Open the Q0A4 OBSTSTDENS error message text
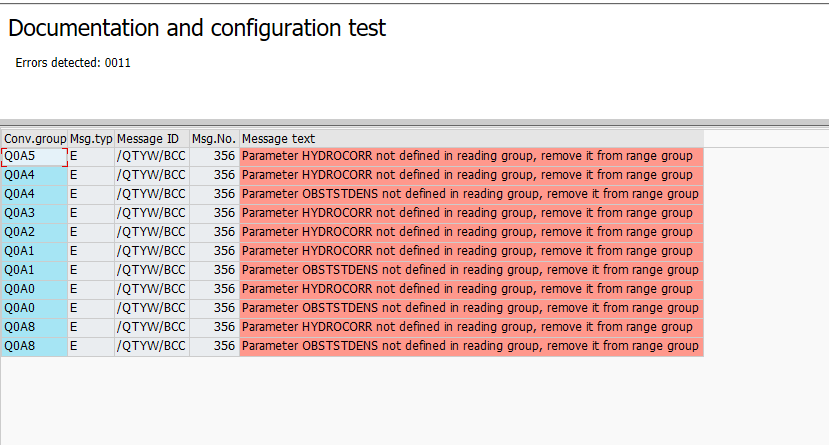The image size is (829, 445). click(471, 194)
